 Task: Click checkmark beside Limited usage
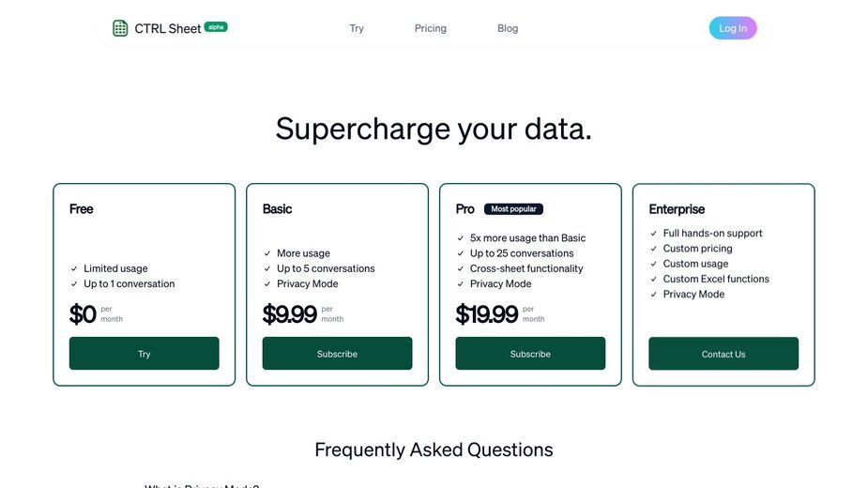[73, 268]
